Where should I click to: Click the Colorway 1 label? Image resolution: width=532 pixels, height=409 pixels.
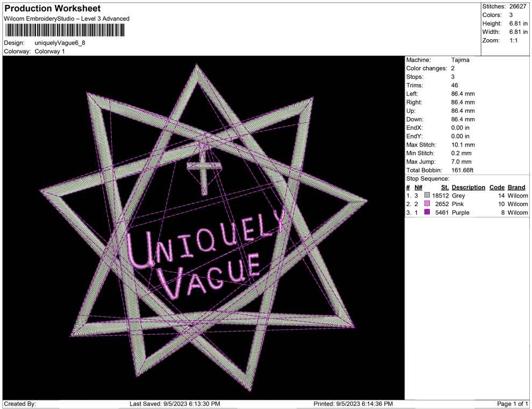point(50,51)
